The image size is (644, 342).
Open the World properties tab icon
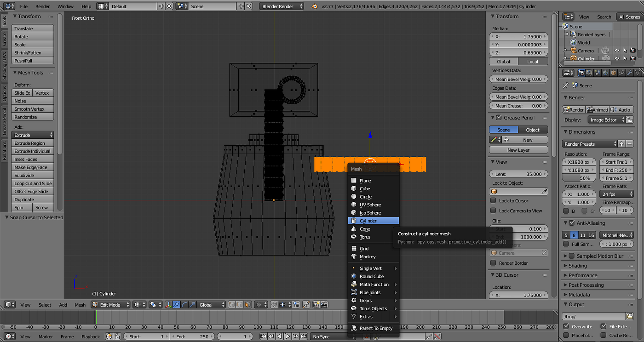point(605,73)
